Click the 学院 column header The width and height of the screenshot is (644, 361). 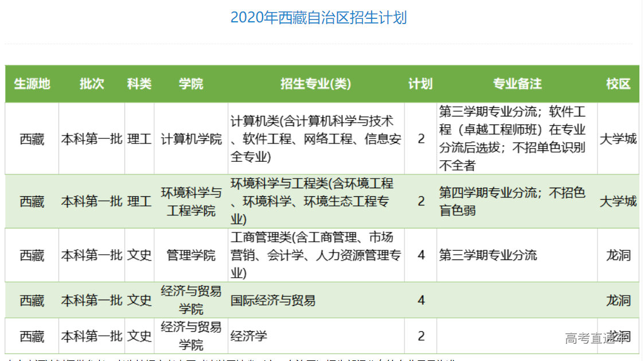tap(191, 84)
